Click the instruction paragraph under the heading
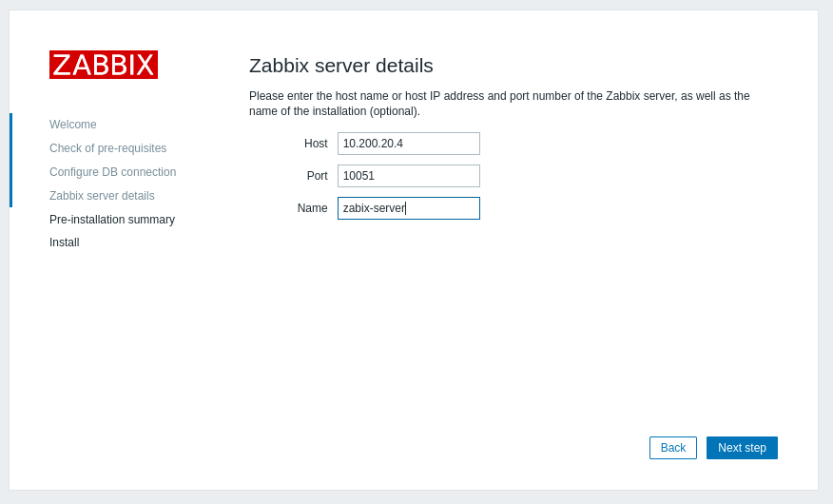 pos(499,104)
